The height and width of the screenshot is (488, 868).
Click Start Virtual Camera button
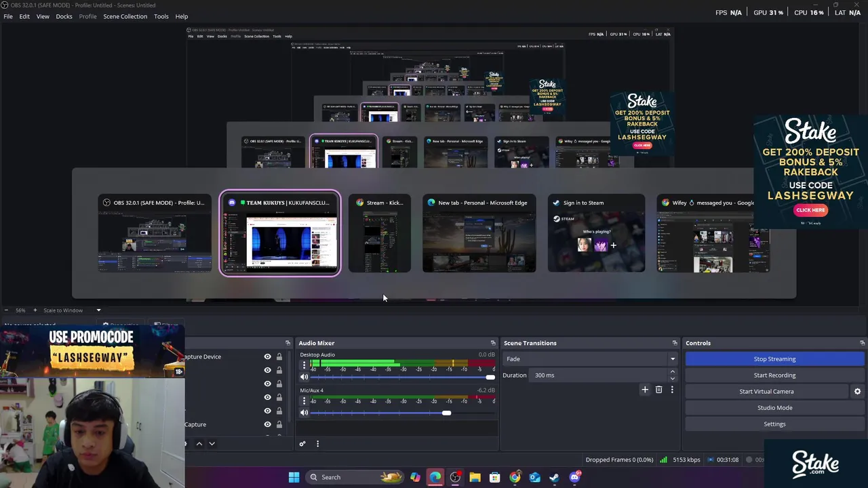click(x=766, y=392)
